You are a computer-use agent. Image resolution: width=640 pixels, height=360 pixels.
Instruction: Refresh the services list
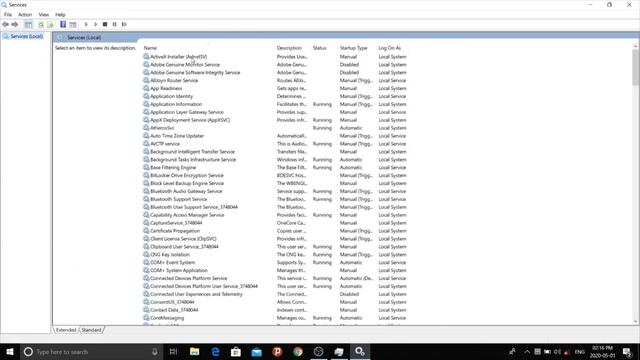pos(41,24)
